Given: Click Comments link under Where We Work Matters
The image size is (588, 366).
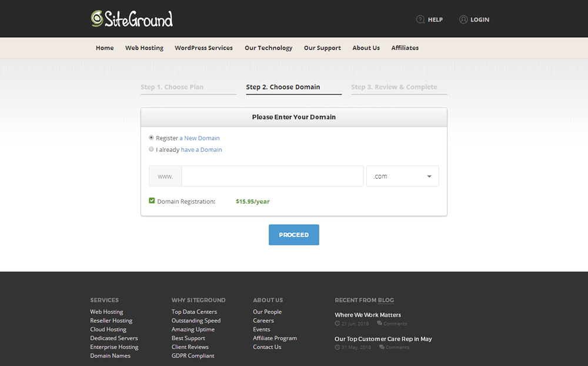Looking at the screenshot, I should click(395, 324).
